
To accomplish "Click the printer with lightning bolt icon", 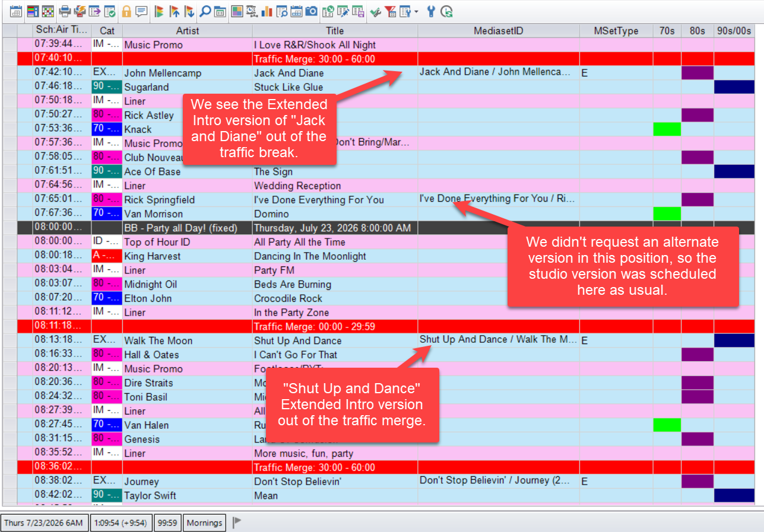I will pos(80,11).
